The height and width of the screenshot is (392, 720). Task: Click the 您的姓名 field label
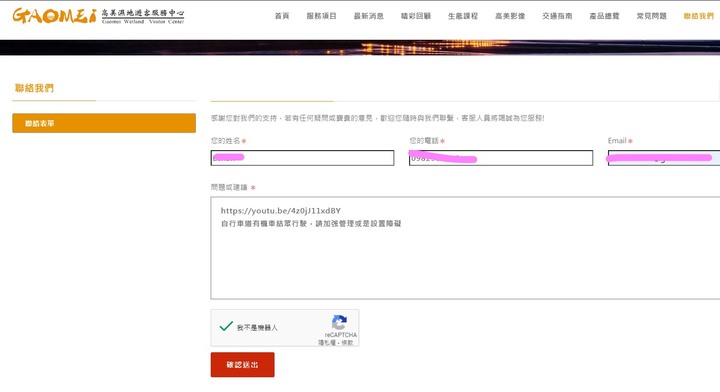click(x=225, y=140)
